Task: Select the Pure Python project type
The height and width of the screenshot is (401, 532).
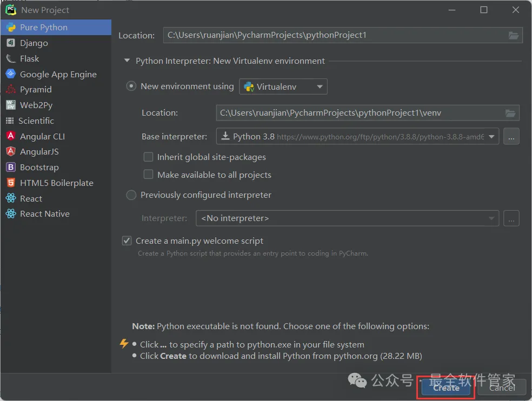Action: pyautogui.click(x=56, y=27)
